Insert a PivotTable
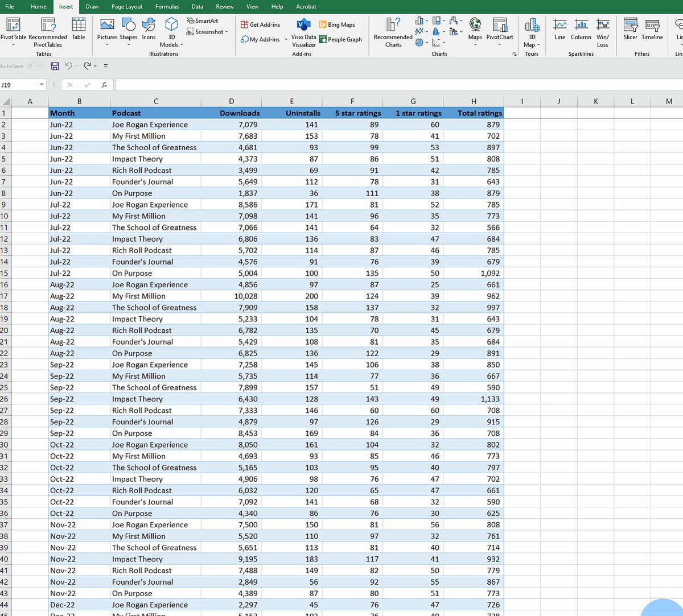This screenshot has height=616, width=683. tap(13, 31)
